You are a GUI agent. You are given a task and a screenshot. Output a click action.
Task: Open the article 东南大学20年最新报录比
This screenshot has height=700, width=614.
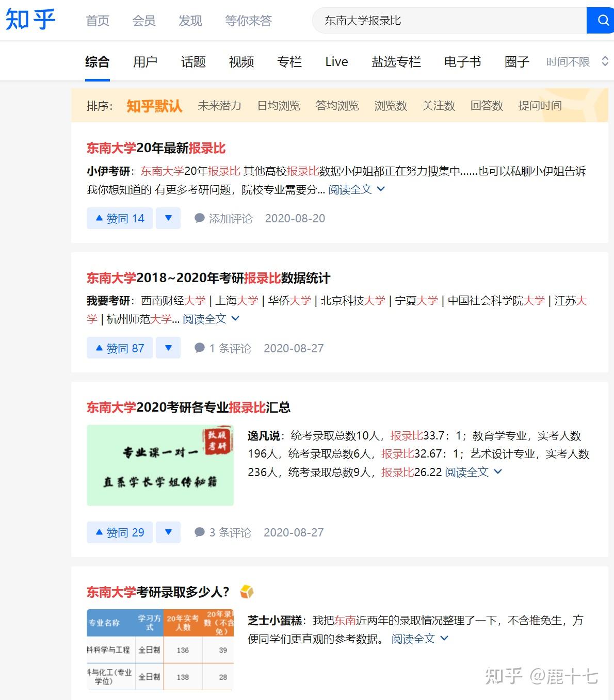[156, 149]
